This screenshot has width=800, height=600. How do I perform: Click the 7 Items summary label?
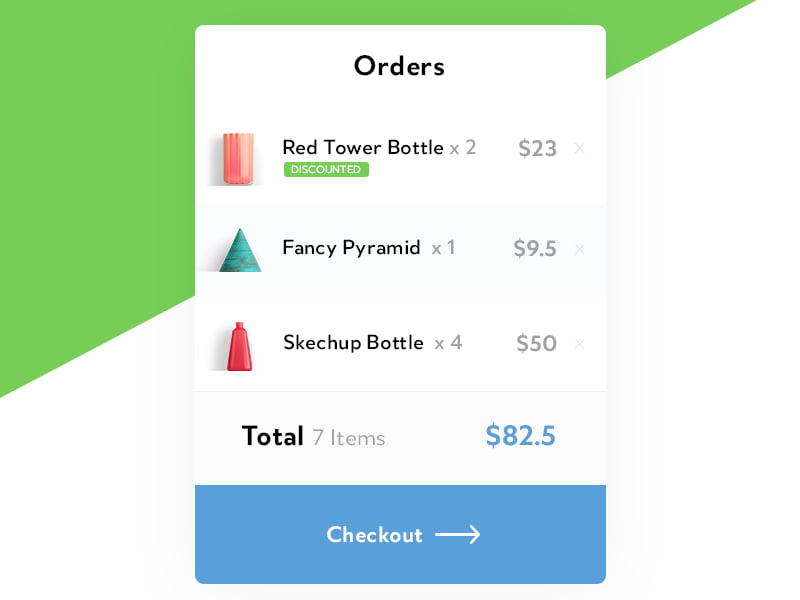coord(347,438)
